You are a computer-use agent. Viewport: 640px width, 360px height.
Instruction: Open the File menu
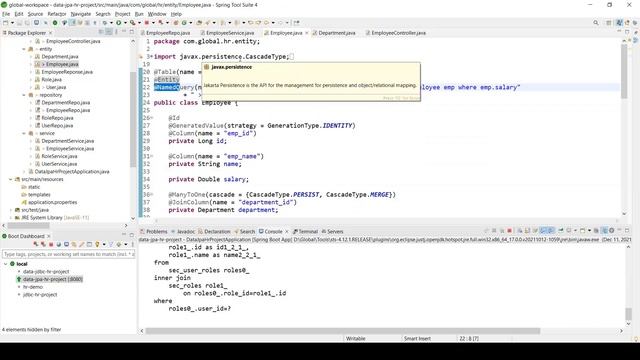(x=6, y=14)
